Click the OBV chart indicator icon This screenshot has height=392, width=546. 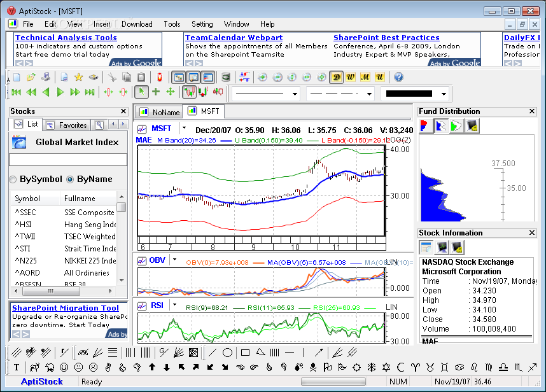click(142, 260)
